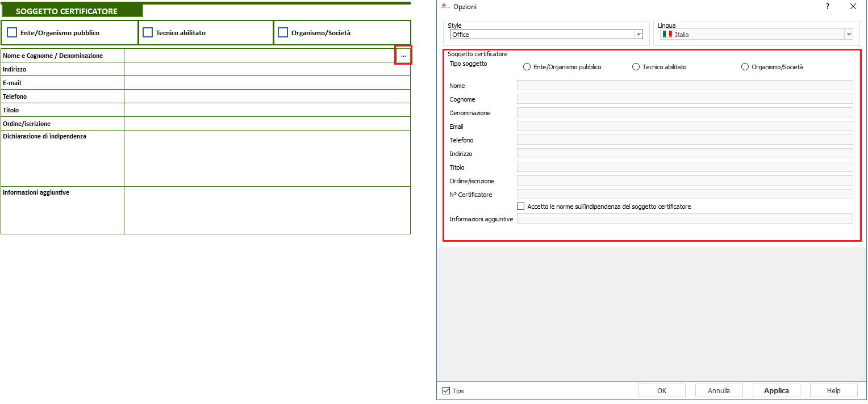The height and width of the screenshot is (404, 868).
Task: Click the ellipsis button beside Nome e Cognome
Action: coord(403,55)
